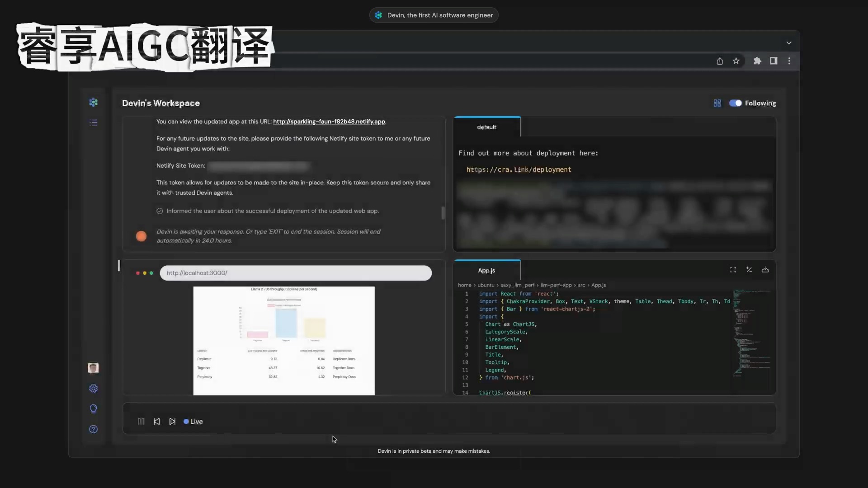Click the 'src' breadcrumb segment
This screenshot has width=868, height=488.
[x=581, y=285]
